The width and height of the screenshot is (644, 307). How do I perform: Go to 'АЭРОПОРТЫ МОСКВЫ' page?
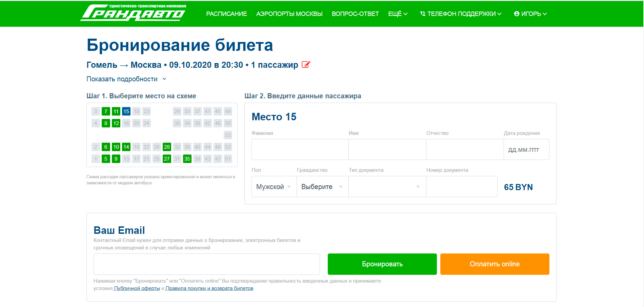pos(289,14)
